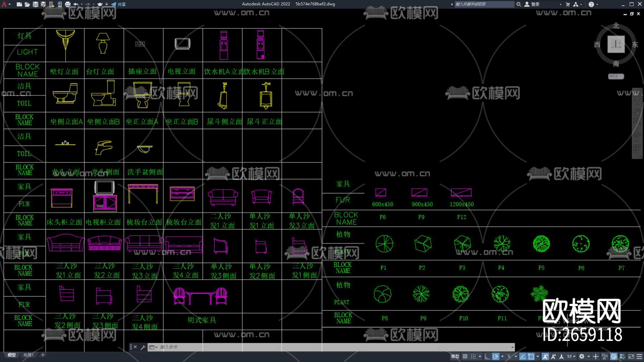Screen dimensions: 644x362
Task: Click the hardware acceleration icon
Action: (614, 356)
